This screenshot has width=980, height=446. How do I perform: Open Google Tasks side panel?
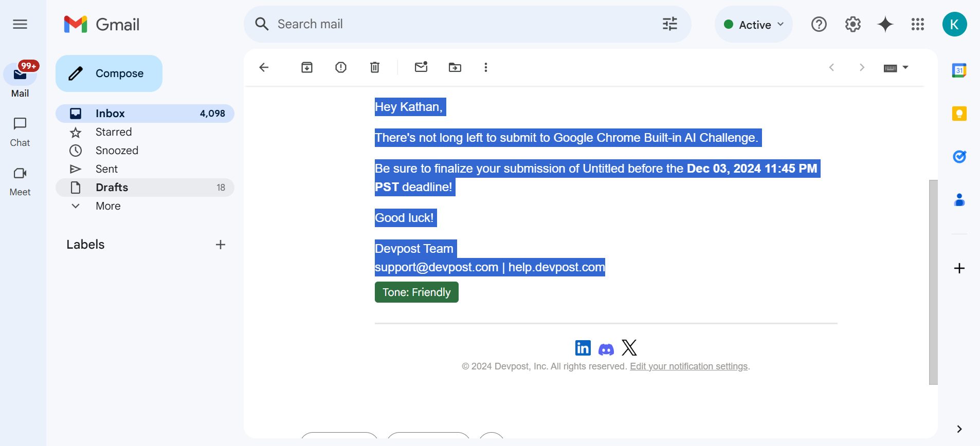(x=959, y=157)
